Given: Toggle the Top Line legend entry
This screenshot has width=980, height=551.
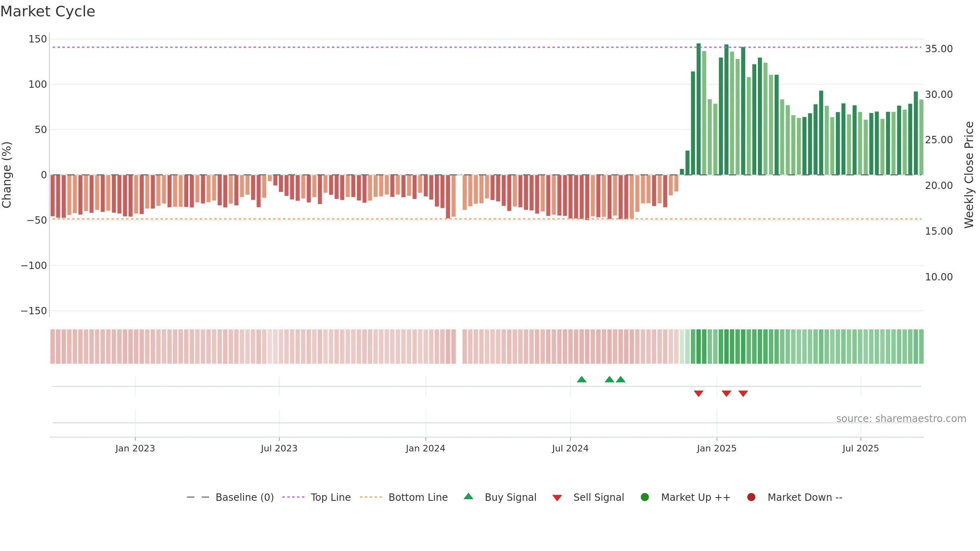Looking at the screenshot, I should (x=316, y=497).
